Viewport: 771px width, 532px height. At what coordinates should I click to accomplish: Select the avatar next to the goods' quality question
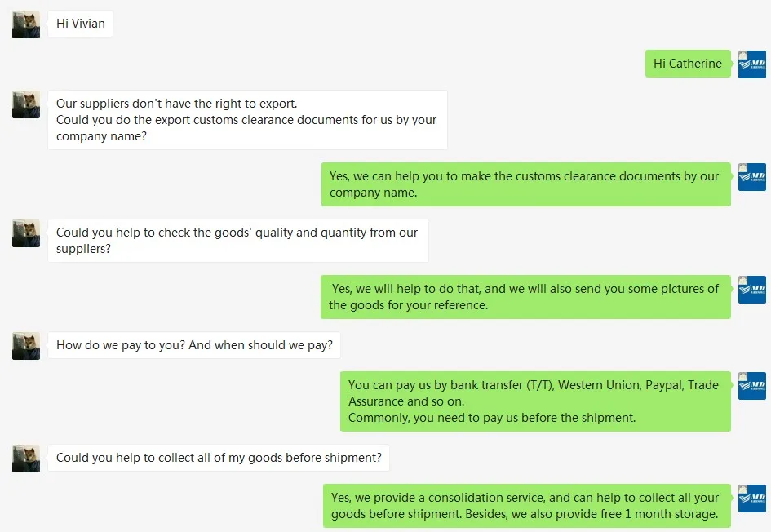[x=26, y=233]
